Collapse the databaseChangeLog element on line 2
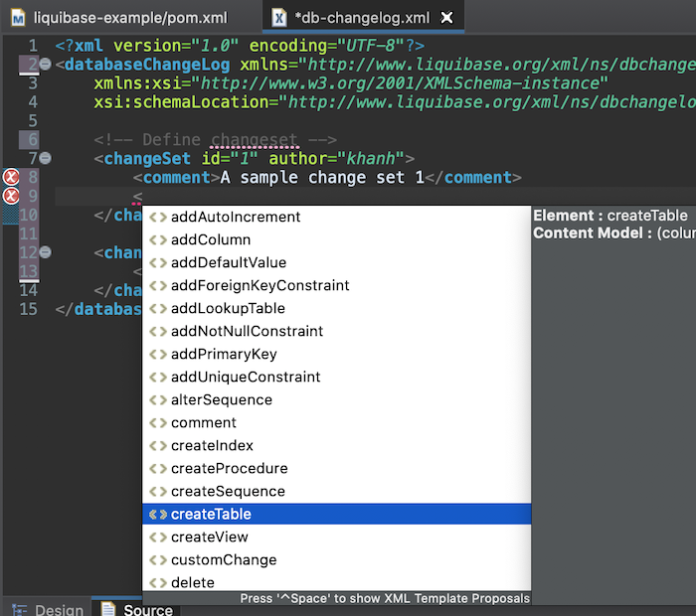 [x=45, y=64]
